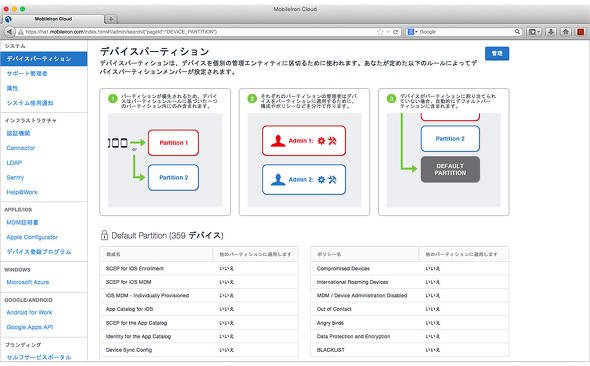Click the warning triangle site identity icon
Image resolution: width=590 pixels, height=366 pixels.
[21, 32]
